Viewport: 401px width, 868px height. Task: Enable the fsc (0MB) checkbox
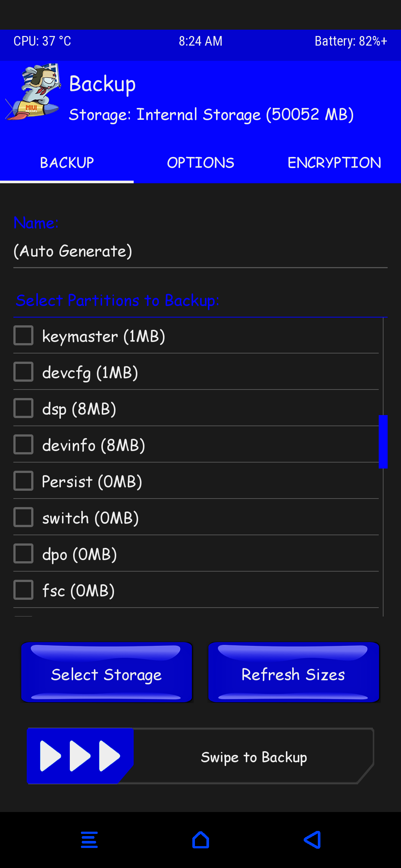pos(23,590)
